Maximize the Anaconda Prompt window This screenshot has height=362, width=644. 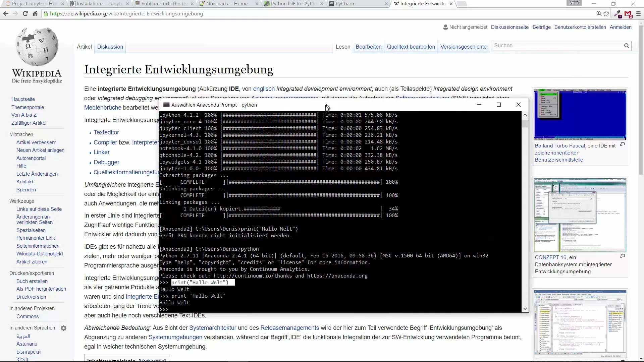point(499,105)
